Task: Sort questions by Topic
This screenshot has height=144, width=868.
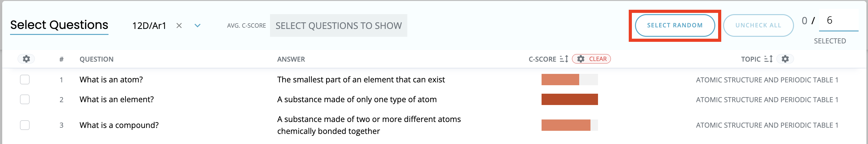Action: coord(768,59)
